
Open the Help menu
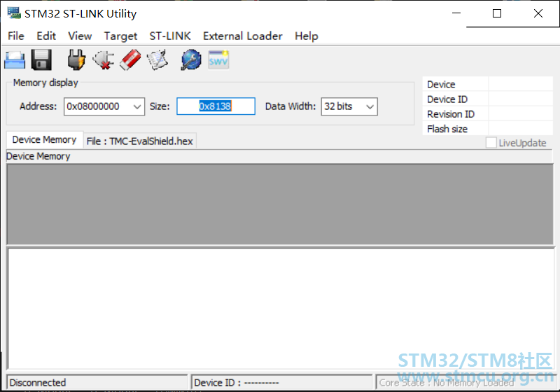[306, 36]
